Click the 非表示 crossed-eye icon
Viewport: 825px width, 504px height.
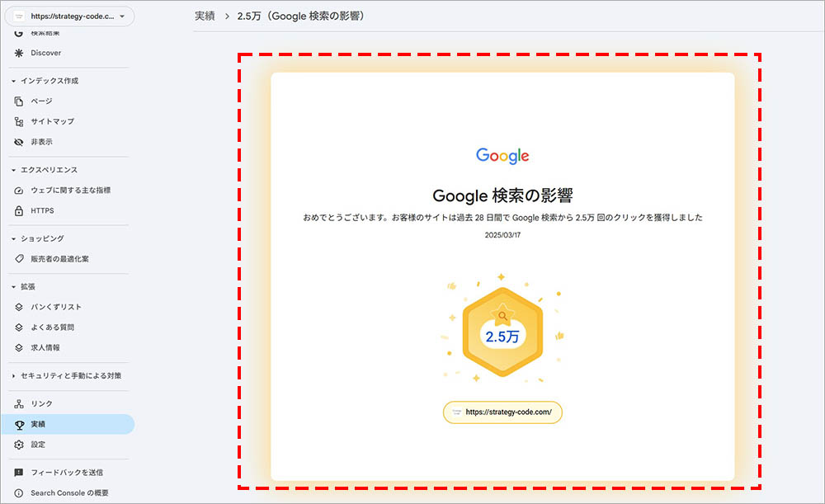(x=19, y=142)
